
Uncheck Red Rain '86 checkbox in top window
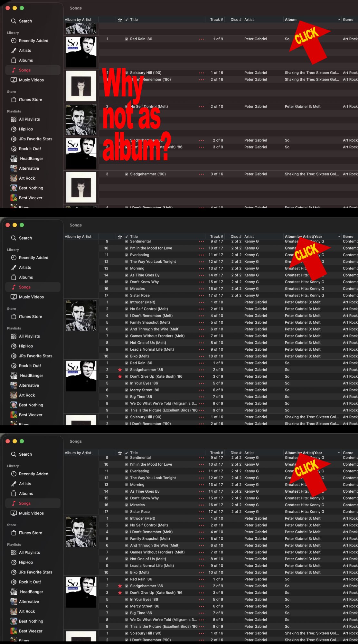[x=127, y=39]
